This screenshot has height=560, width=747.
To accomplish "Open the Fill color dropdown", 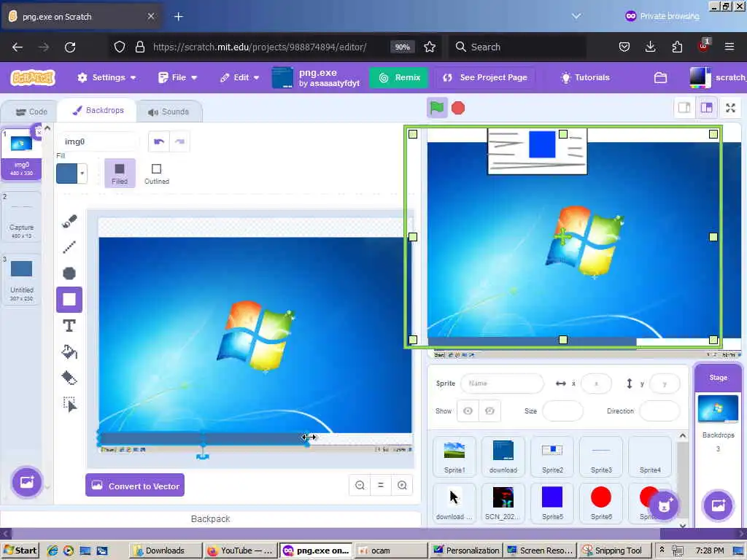I will [x=82, y=174].
